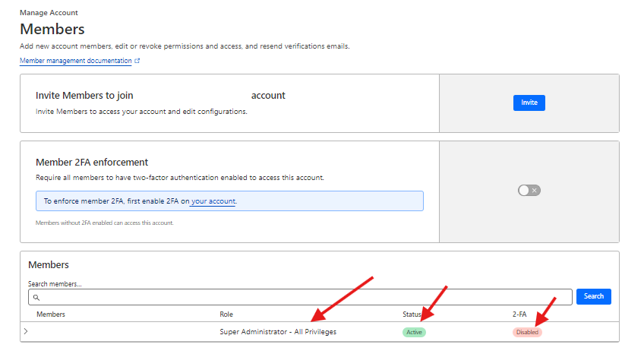Click the 2-FA column header
644x354 pixels.
(x=519, y=314)
